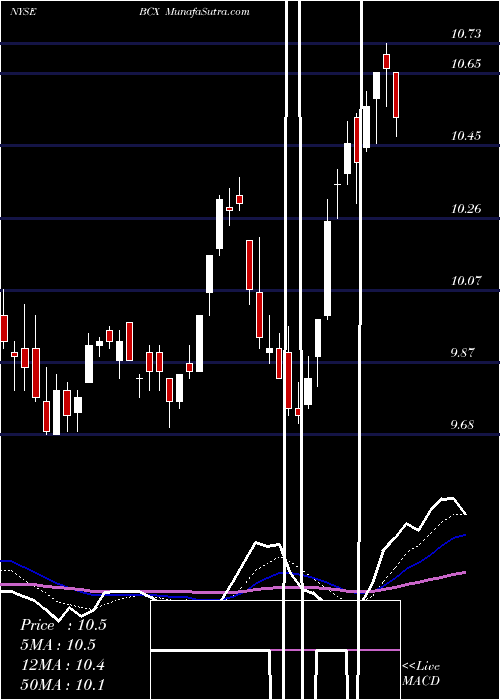The height and width of the screenshot is (700, 500).
Task: Click the 10.65 price level label
Action: 466,64
